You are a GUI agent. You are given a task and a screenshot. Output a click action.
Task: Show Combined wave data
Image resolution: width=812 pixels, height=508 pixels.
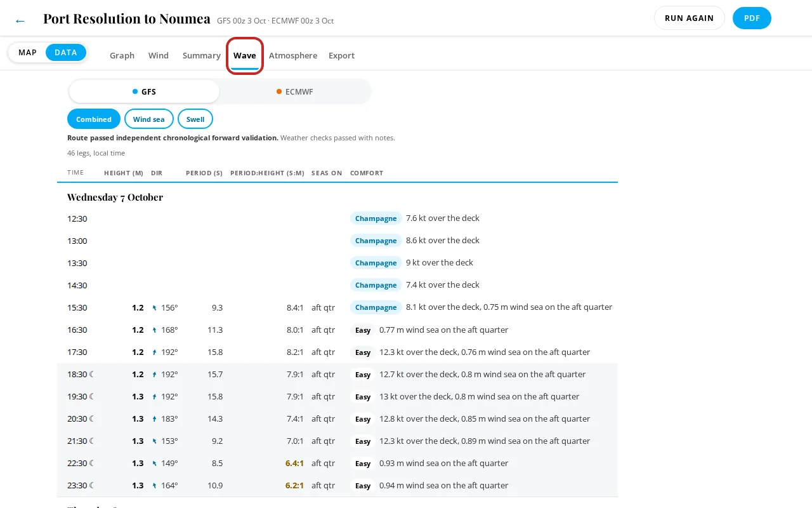pyautogui.click(x=94, y=119)
